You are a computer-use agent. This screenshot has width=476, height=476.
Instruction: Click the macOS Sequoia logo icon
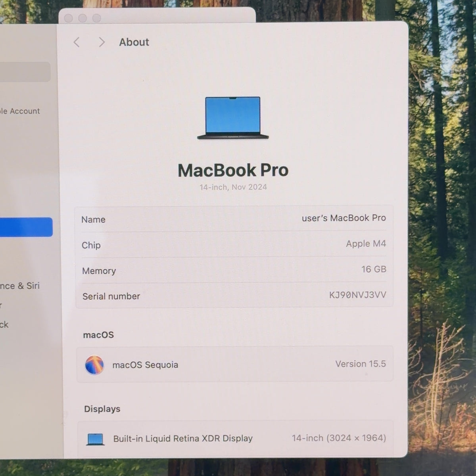pos(94,365)
